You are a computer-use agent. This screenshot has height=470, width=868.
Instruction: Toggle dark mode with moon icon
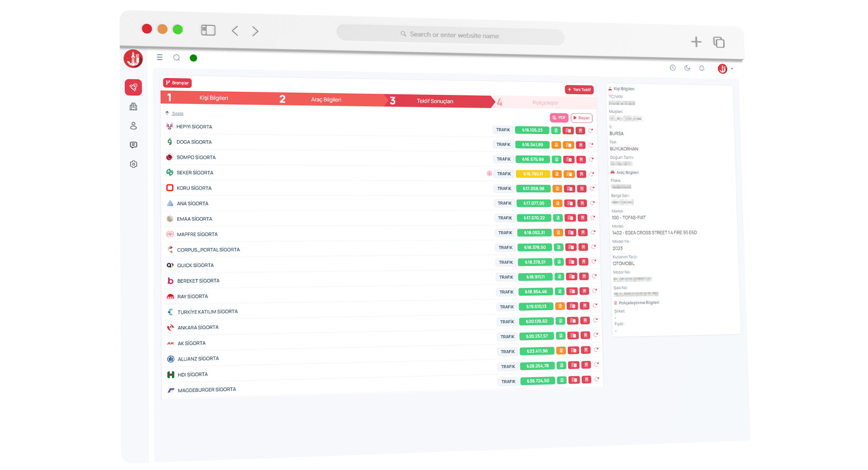[687, 68]
